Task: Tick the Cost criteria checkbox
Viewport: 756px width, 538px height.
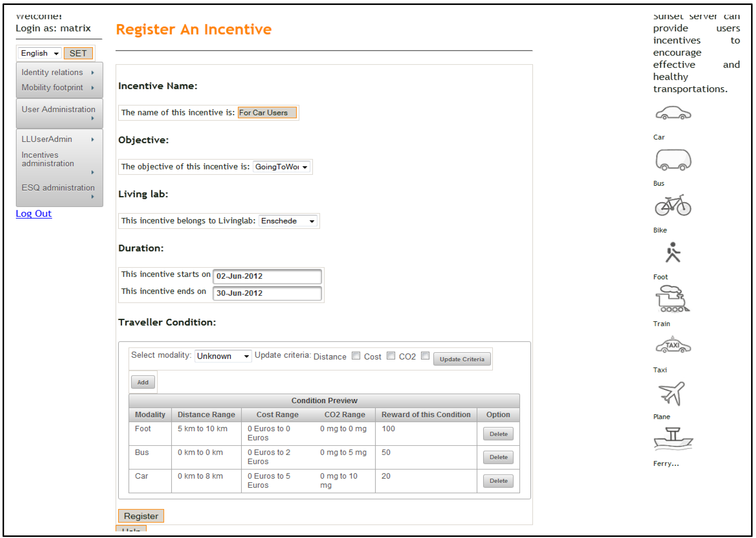Action: (x=391, y=356)
